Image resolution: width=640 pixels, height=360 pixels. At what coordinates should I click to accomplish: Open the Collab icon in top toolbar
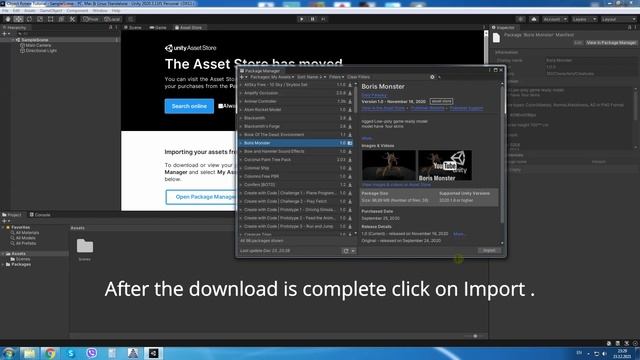point(520,19)
